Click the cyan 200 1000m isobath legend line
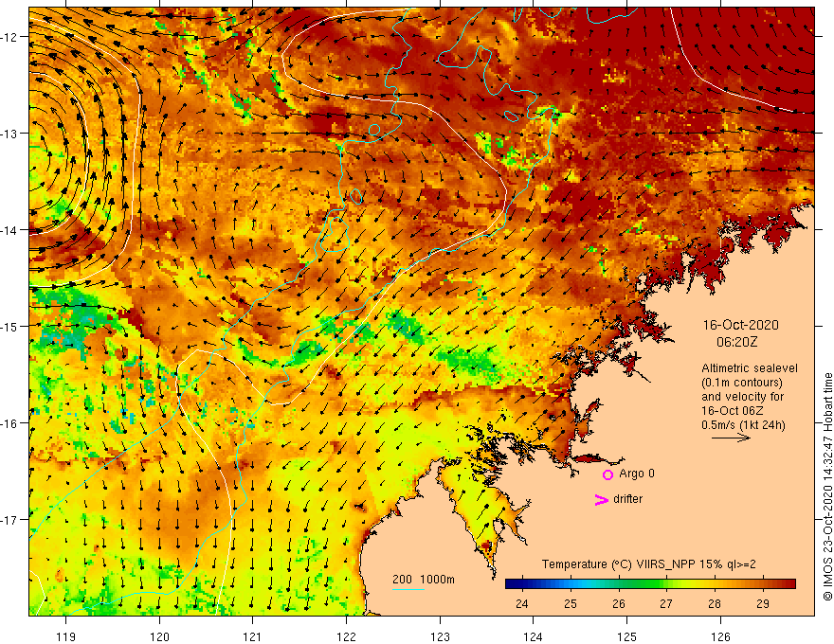Screen dimensions: 834x644 (408, 589)
